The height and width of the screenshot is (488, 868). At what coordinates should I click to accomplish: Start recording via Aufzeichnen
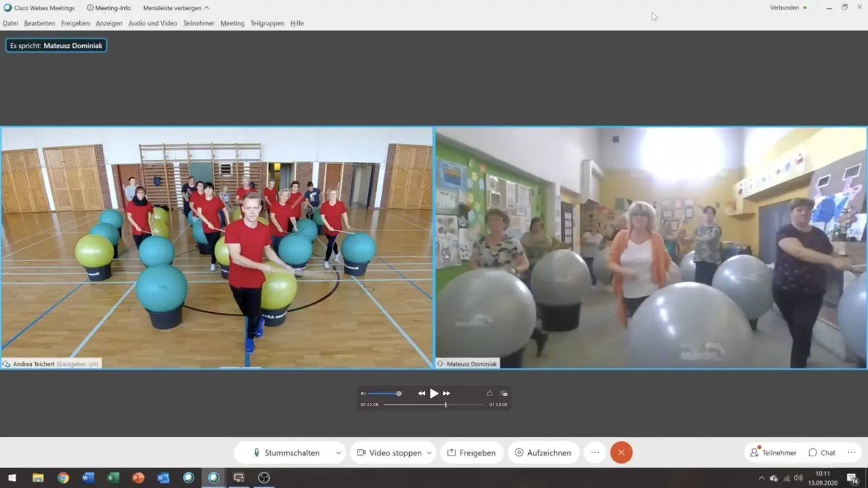click(x=543, y=452)
